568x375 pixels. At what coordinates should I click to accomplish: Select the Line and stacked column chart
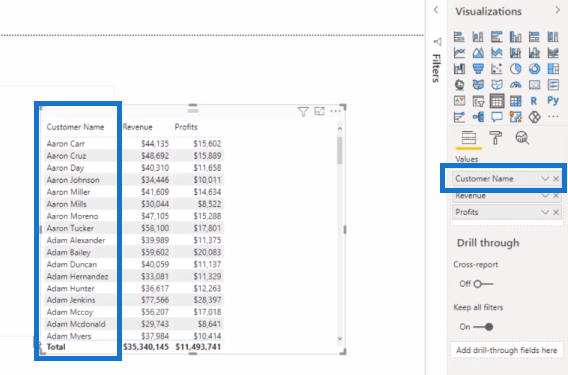(x=515, y=53)
